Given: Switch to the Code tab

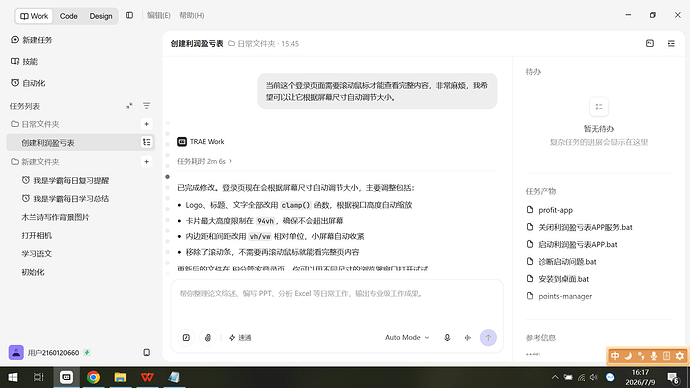Looking at the screenshot, I should pyautogui.click(x=68, y=16).
